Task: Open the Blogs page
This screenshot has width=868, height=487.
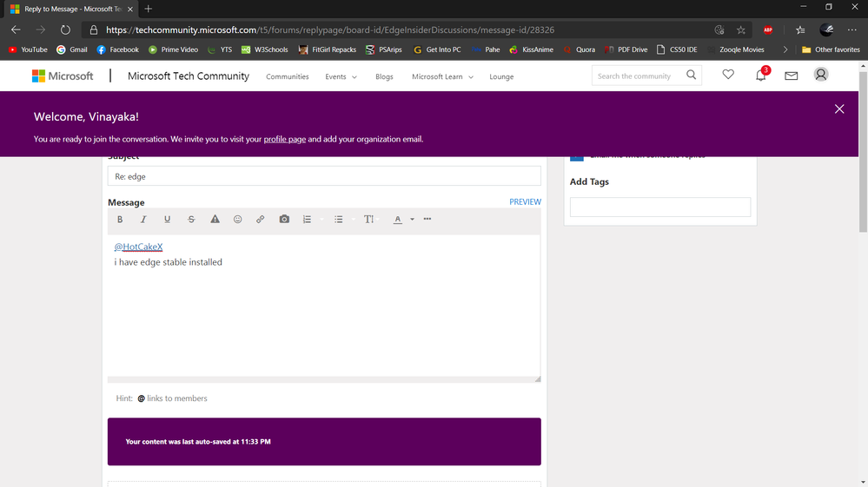Action: click(x=384, y=77)
